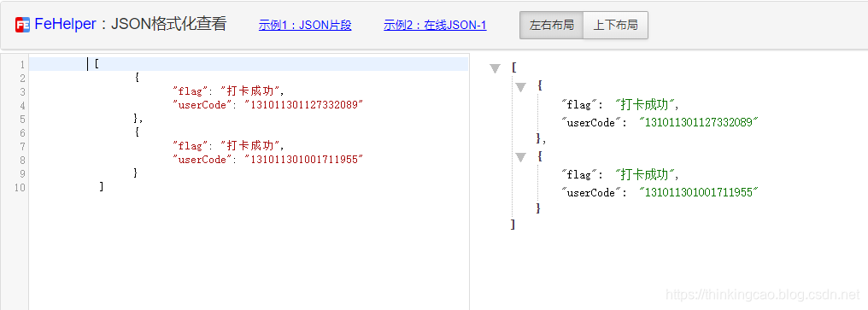The image size is (868, 310).
Task: Open example 1 JSON片段 link
Action: coord(305,25)
